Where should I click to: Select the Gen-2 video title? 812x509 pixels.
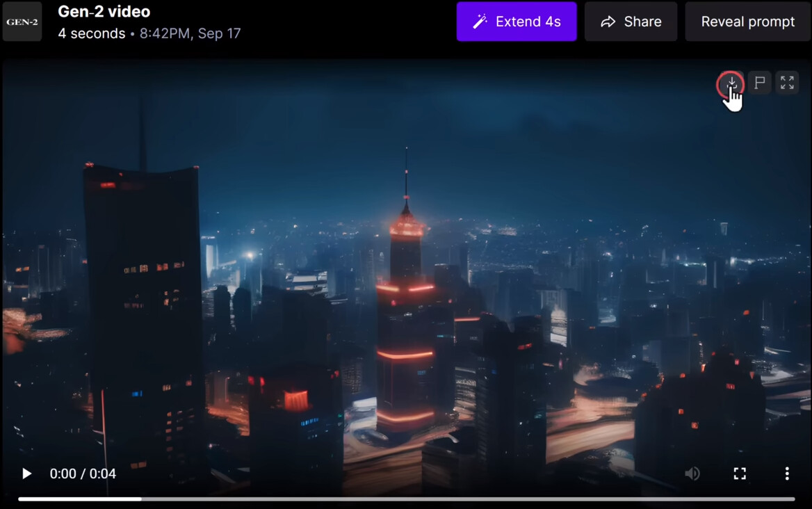coord(104,11)
